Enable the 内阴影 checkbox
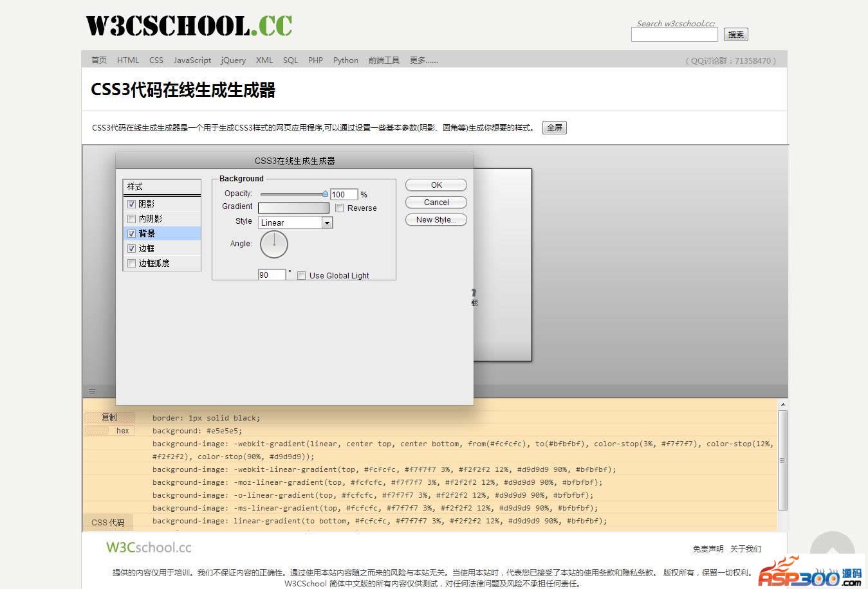The image size is (868, 589). 131,219
